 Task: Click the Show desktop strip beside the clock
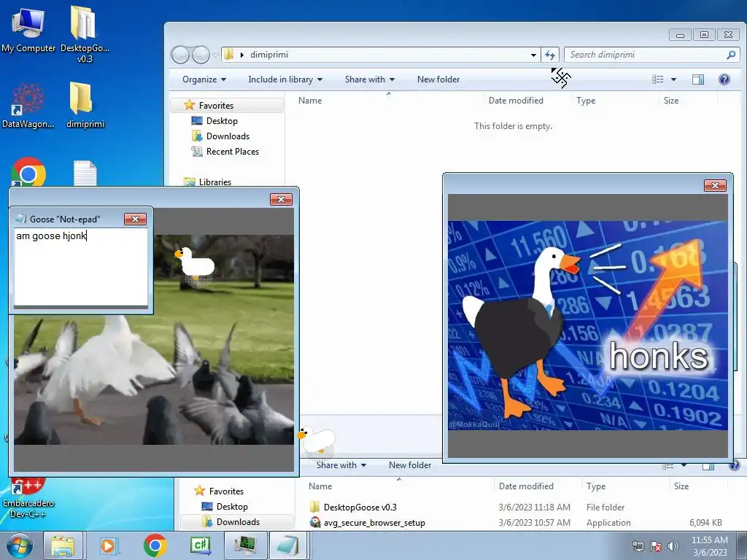pyautogui.click(x=743, y=545)
